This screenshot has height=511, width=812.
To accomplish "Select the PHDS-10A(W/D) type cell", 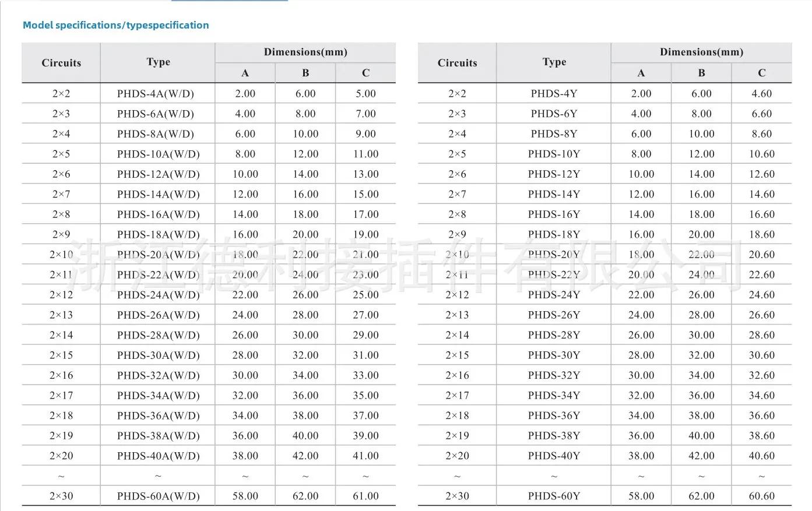I will (x=158, y=154).
